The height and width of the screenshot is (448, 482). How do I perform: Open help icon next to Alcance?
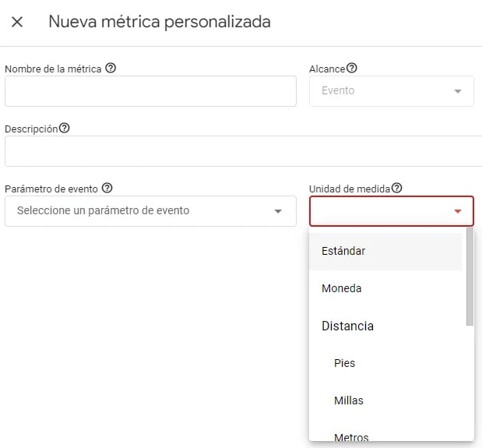coord(352,68)
